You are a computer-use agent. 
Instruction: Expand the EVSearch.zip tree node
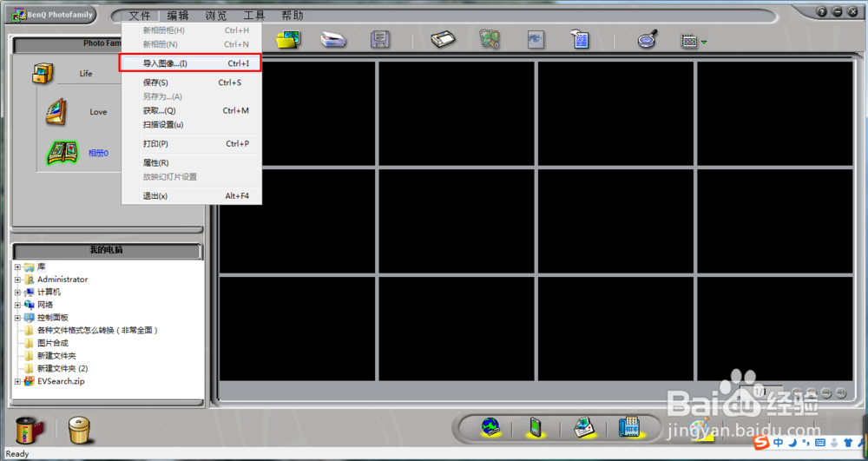(17, 381)
